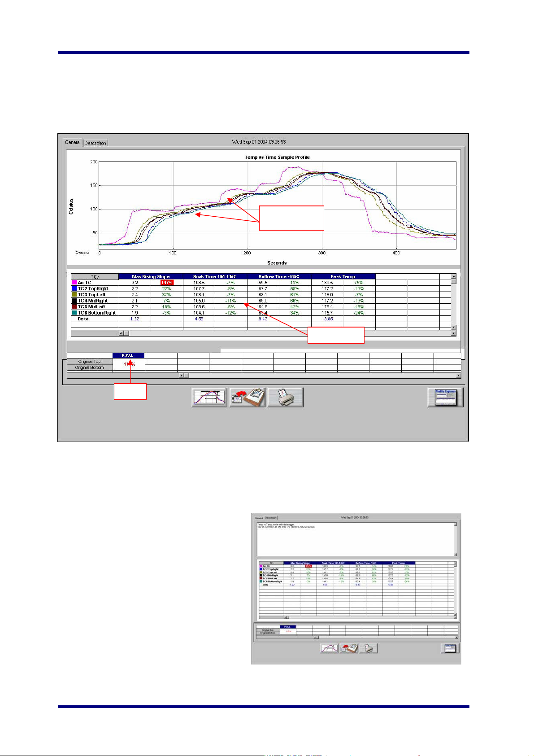Click Max Rising Slope column header, larger window
Viewport: 534px width, 756px height.
(151, 276)
